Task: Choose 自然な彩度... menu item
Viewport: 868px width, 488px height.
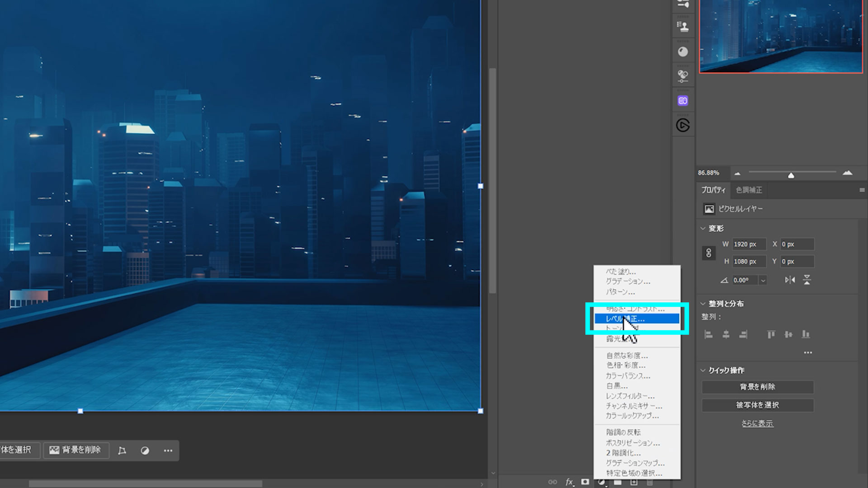Action: point(637,356)
